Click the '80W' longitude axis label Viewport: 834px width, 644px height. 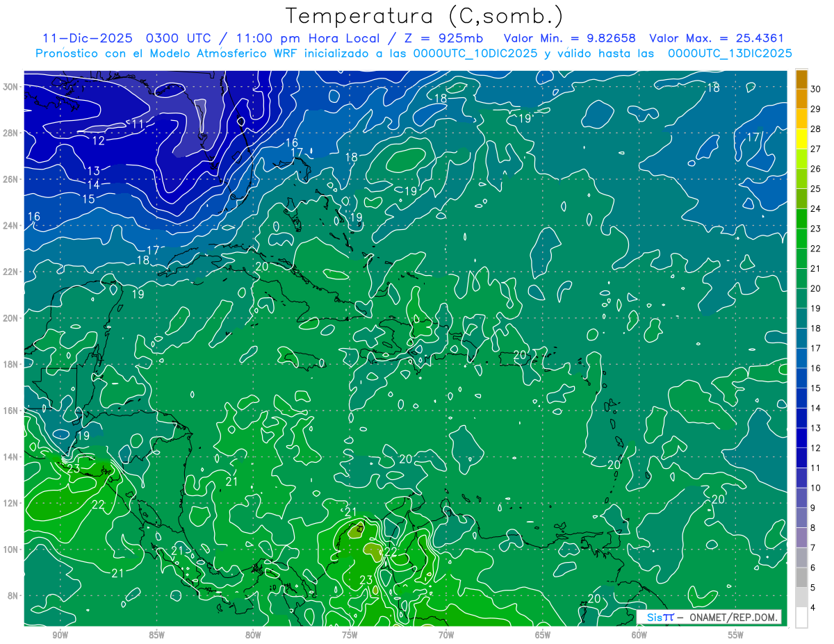coord(253,635)
